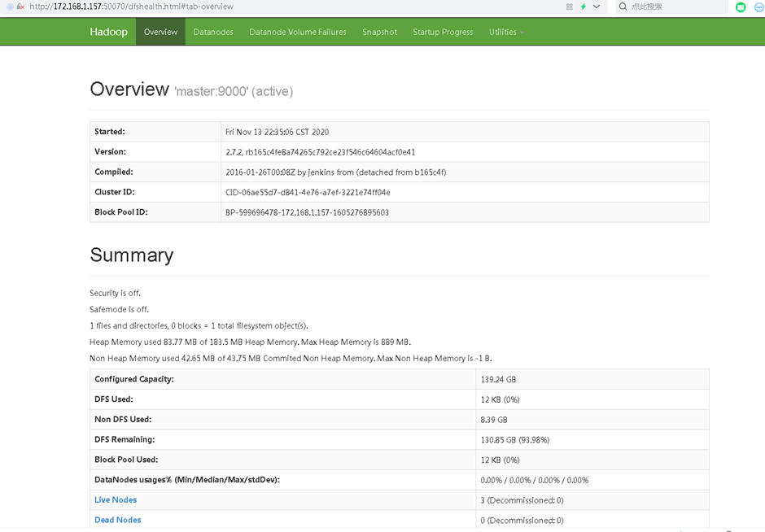Viewport: 765px width, 532px height.
Task: Click the green circular extension icon
Action: pos(741,7)
